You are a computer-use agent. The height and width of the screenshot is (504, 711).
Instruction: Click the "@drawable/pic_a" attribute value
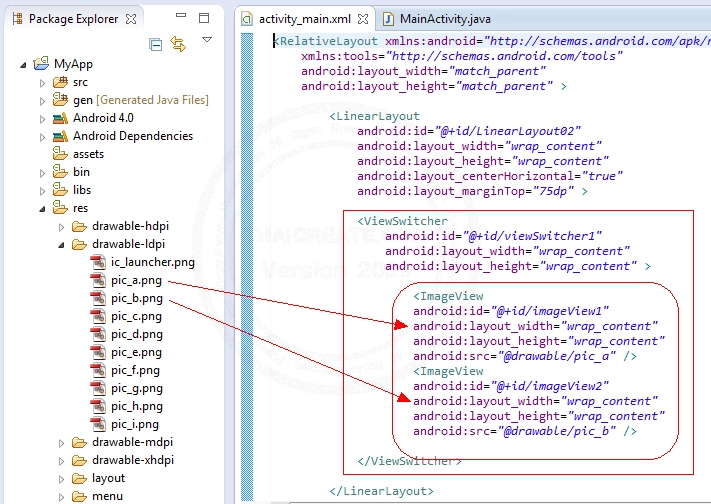557,356
